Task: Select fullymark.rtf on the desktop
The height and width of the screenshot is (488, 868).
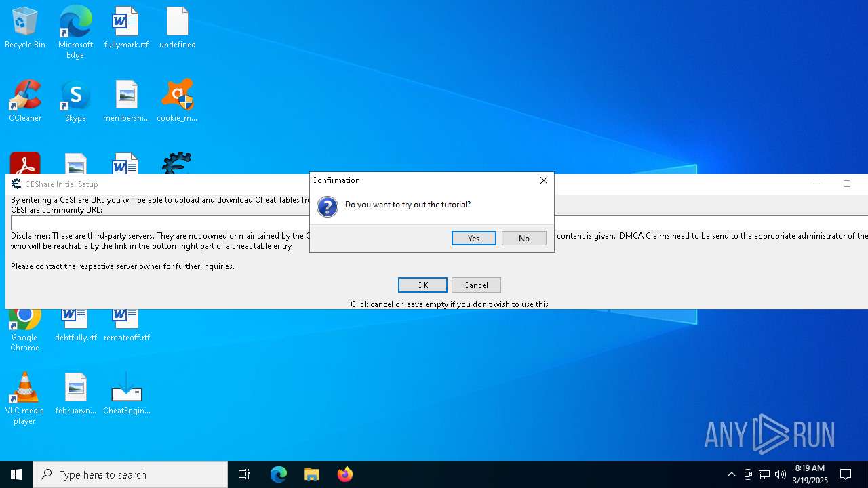Action: pyautogui.click(x=126, y=28)
